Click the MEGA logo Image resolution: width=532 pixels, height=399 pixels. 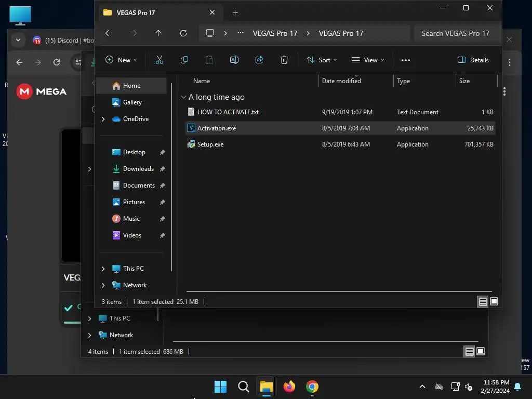(42, 91)
